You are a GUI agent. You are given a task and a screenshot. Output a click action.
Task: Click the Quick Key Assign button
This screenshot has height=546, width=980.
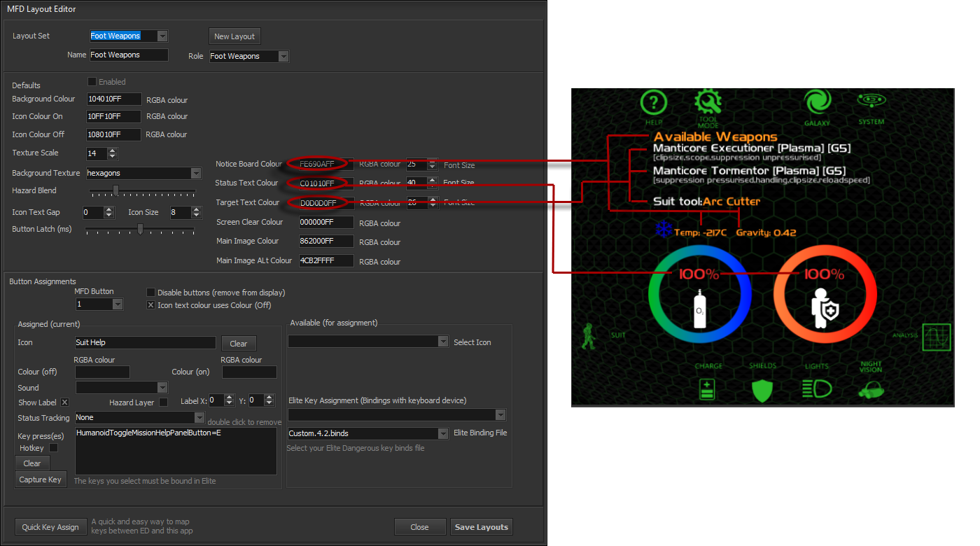coord(50,527)
